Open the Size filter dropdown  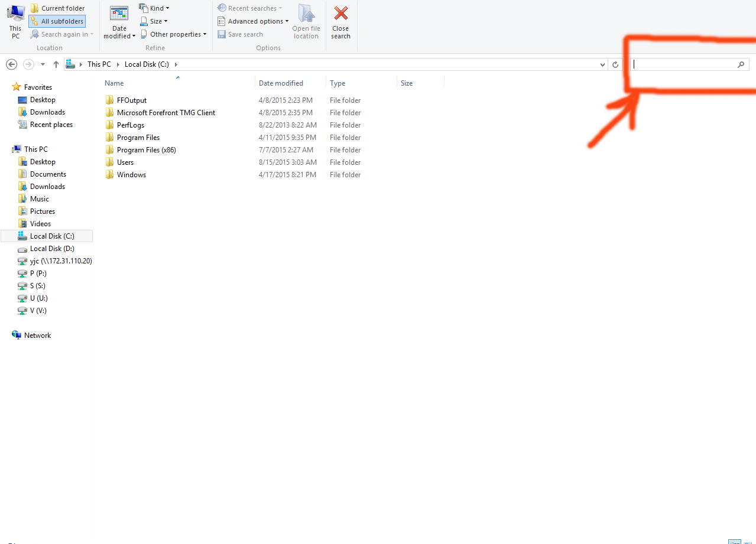point(154,21)
